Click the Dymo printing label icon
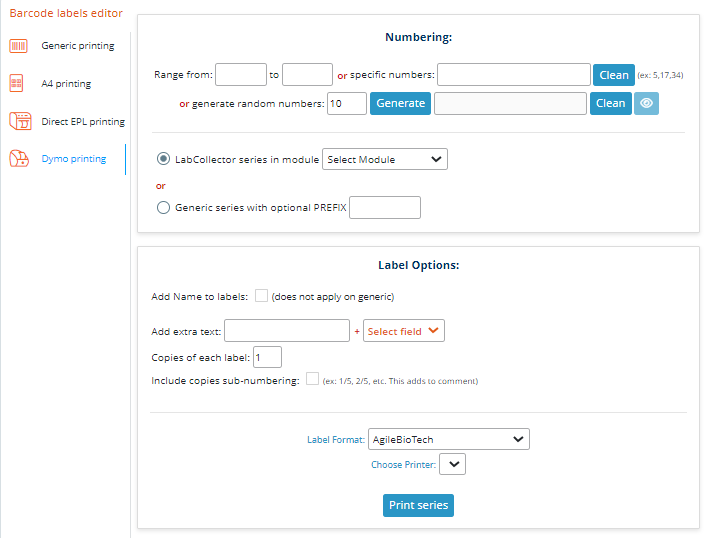 point(19,159)
